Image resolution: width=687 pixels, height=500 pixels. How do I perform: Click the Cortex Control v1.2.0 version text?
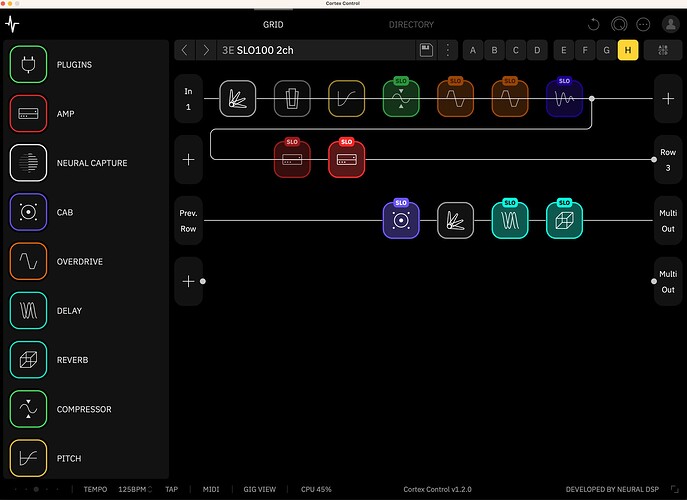point(437,489)
